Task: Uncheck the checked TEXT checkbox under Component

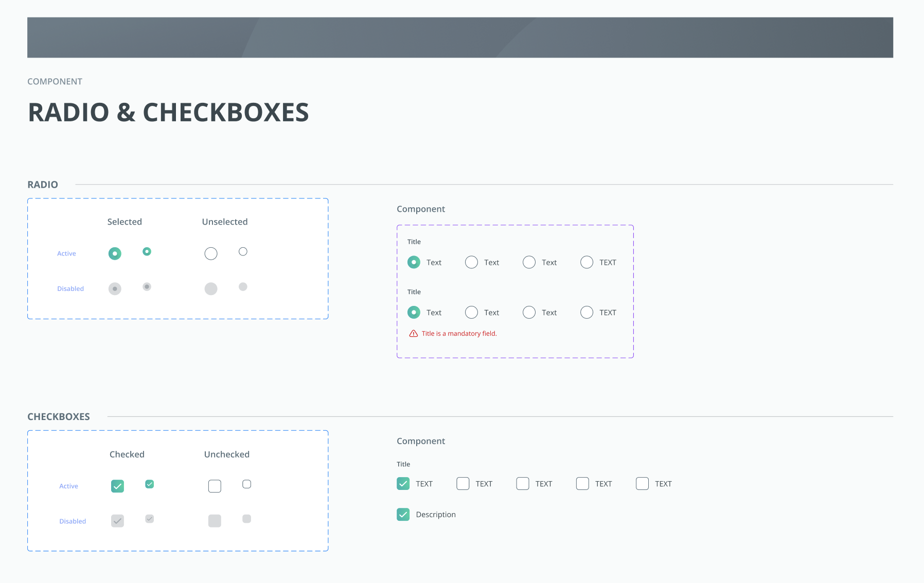Action: [x=403, y=484]
